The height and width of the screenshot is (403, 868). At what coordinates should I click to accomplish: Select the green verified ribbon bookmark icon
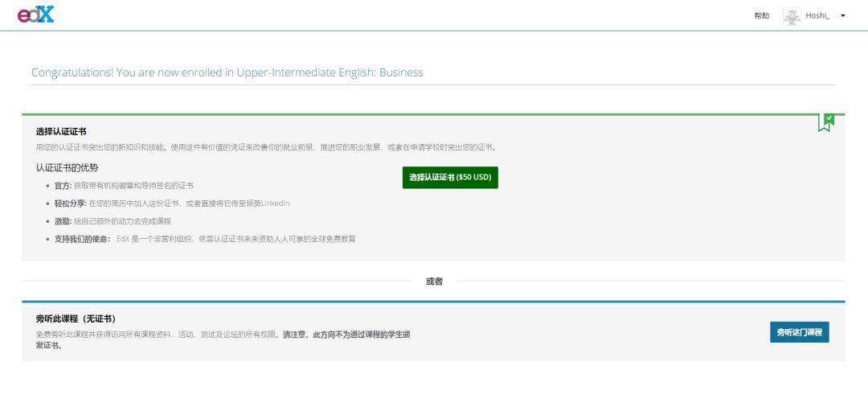[x=826, y=122]
